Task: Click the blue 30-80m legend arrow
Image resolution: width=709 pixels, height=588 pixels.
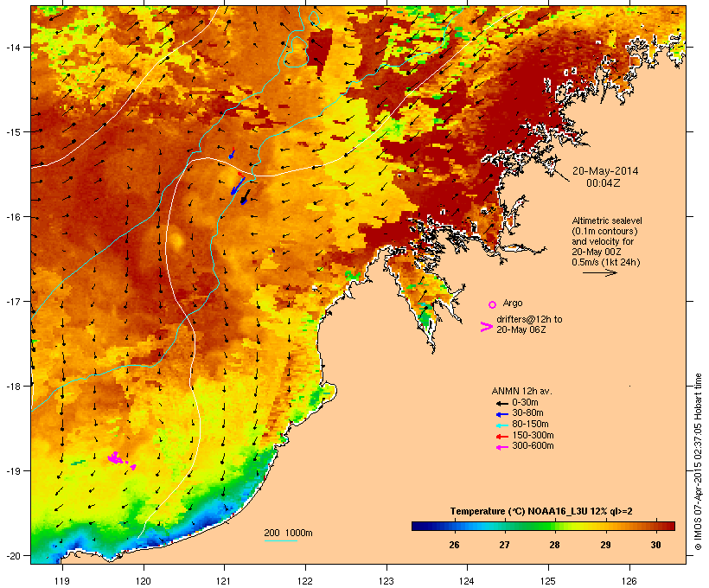Action: (501, 414)
